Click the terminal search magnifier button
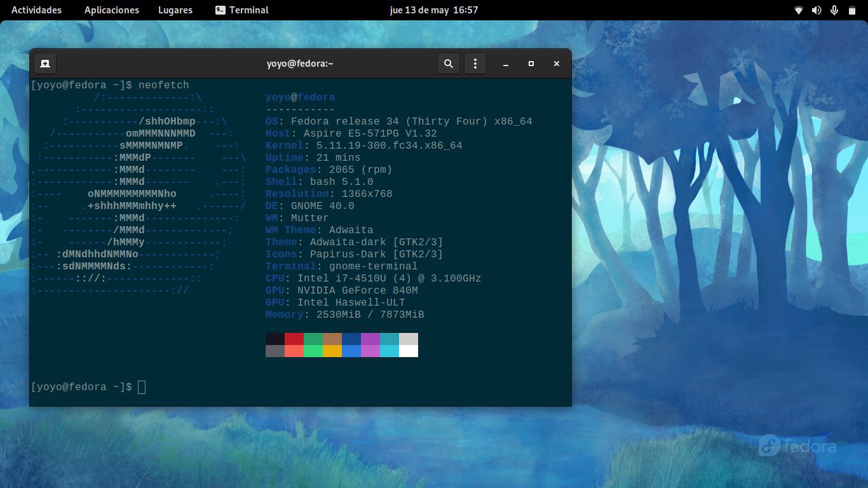The width and height of the screenshot is (868, 488). [449, 64]
